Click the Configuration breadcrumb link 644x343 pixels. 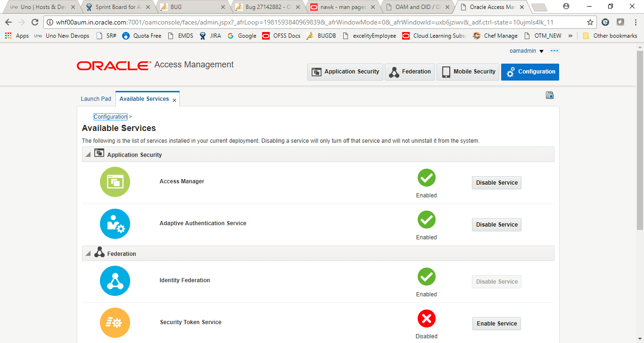(110, 117)
